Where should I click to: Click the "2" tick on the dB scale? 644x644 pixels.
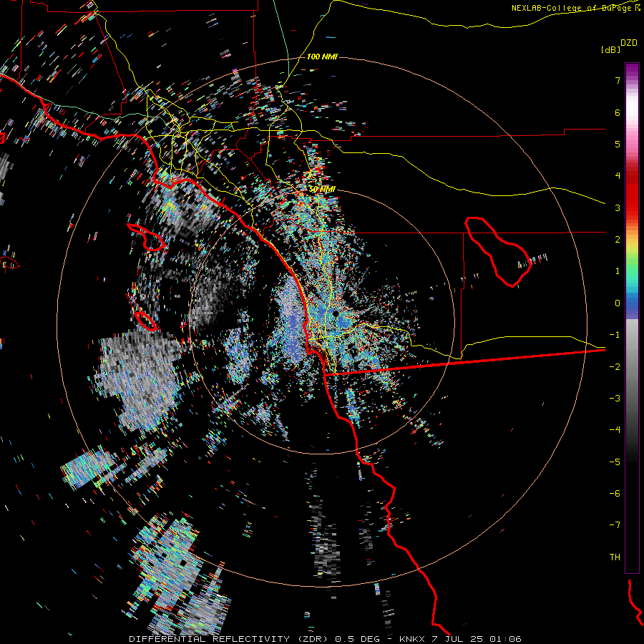618,240
